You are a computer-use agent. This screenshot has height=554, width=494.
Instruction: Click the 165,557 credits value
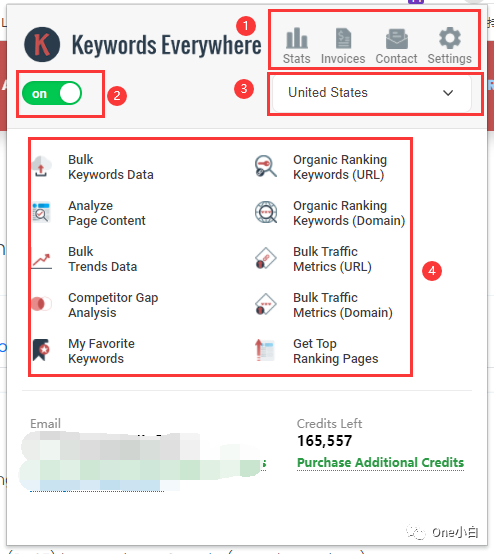point(325,441)
